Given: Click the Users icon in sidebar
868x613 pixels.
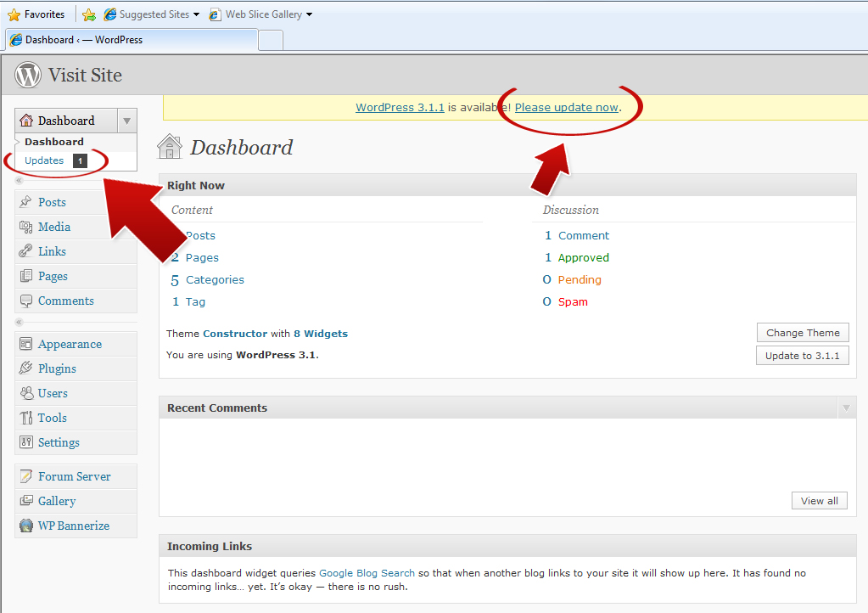Looking at the screenshot, I should (x=26, y=393).
